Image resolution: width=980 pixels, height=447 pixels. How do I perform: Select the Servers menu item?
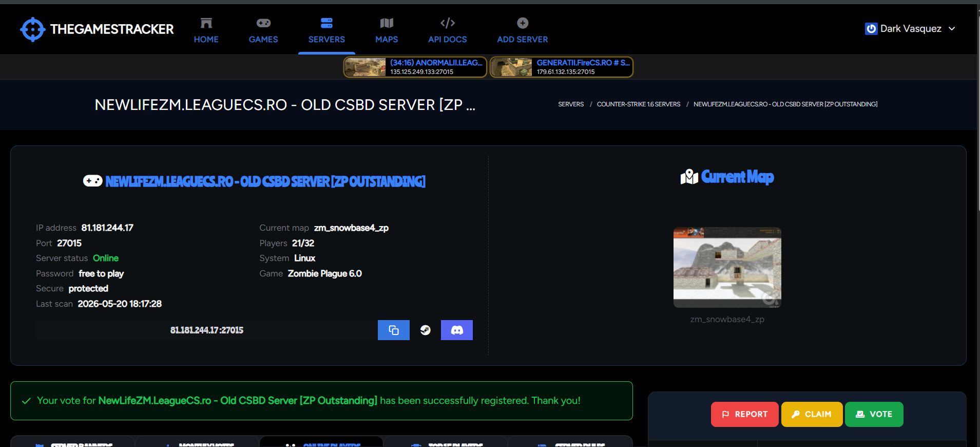(326, 30)
